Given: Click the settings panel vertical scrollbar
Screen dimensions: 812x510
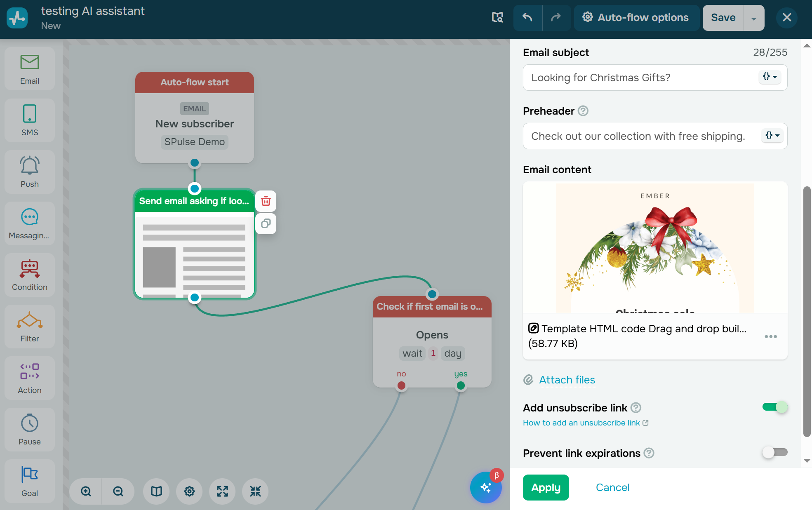Looking at the screenshot, I should click(807, 312).
